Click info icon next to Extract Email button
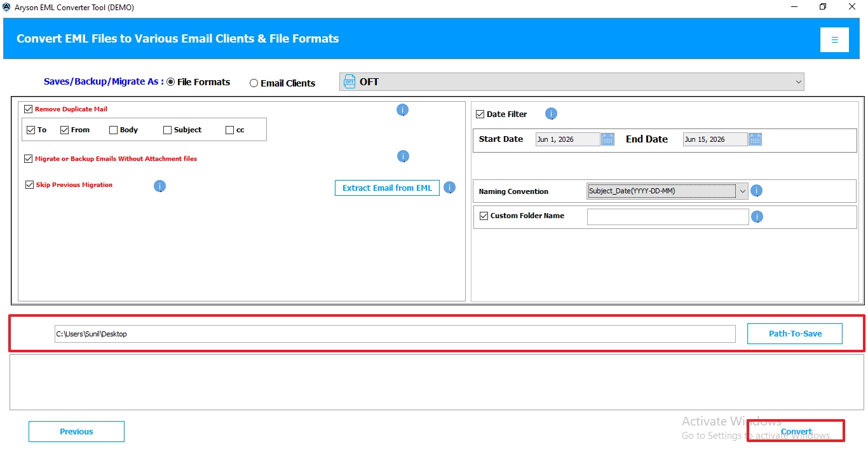The height and width of the screenshot is (463, 868). (449, 188)
